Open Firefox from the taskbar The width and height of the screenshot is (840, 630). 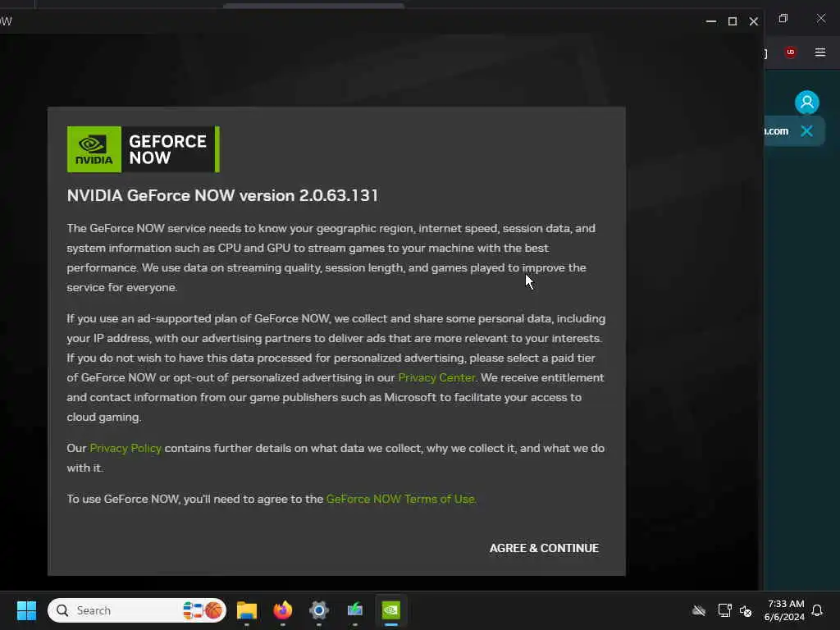click(283, 610)
